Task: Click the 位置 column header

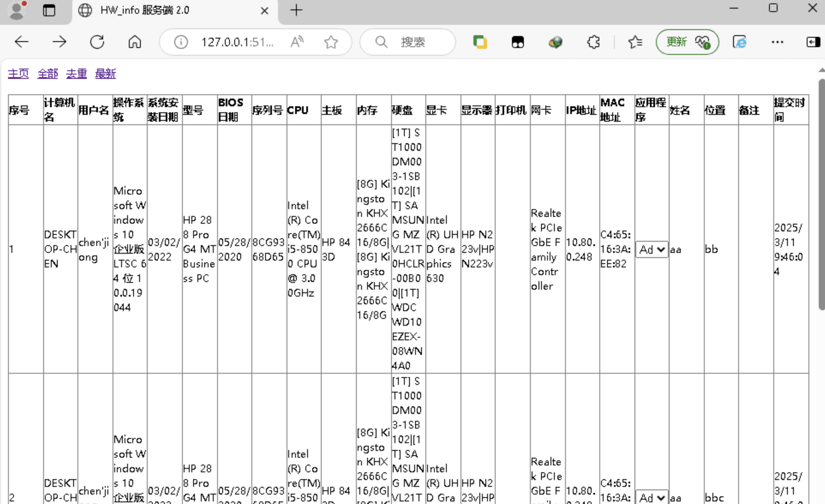Action: 721,110
